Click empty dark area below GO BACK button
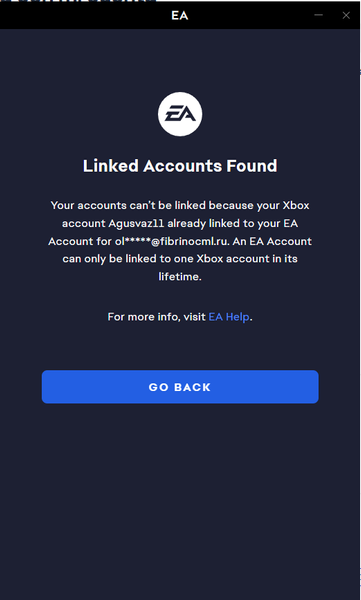This screenshot has width=361, height=600. point(180,497)
